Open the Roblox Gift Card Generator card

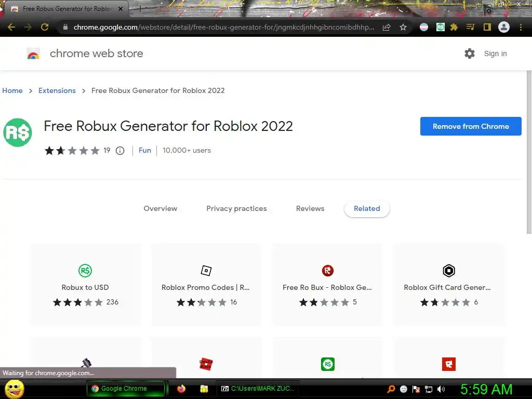pyautogui.click(x=448, y=285)
